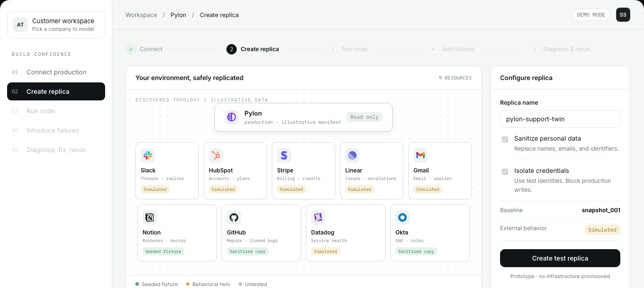Click the External behavior Simulated badge
644x288 pixels.
602,230
